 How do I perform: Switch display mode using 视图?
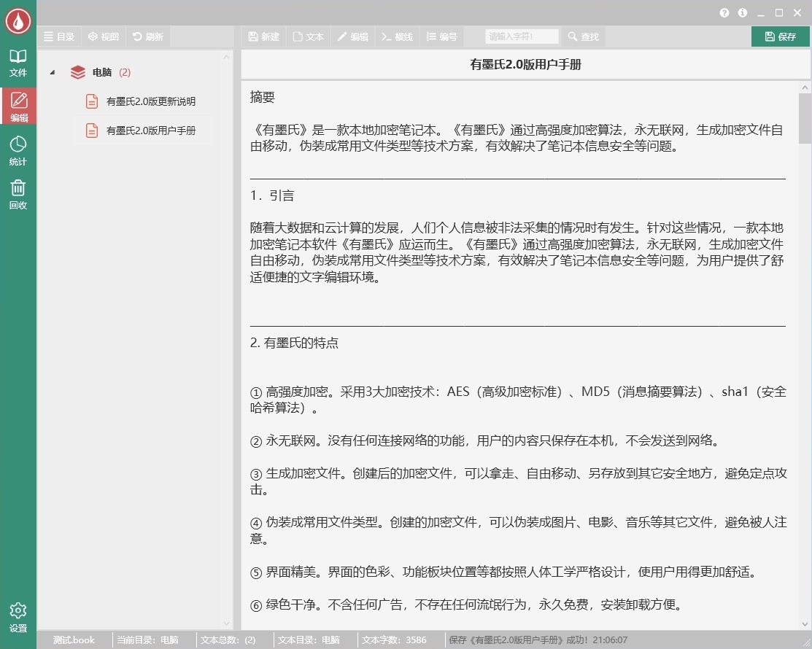104,36
